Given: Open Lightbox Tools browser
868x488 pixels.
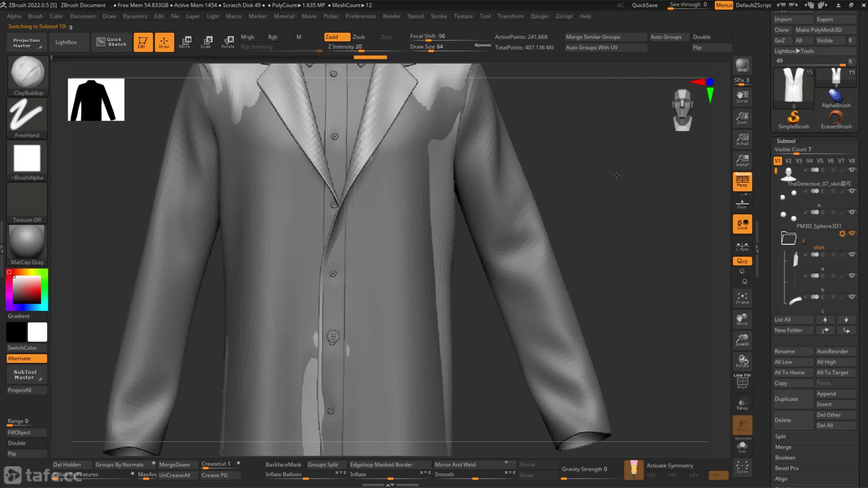Looking at the screenshot, I should [814, 51].
